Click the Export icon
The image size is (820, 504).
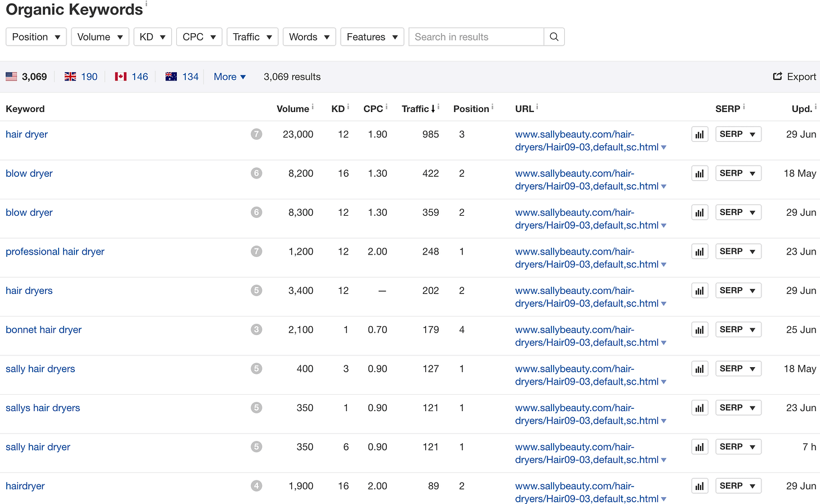pyautogui.click(x=777, y=76)
